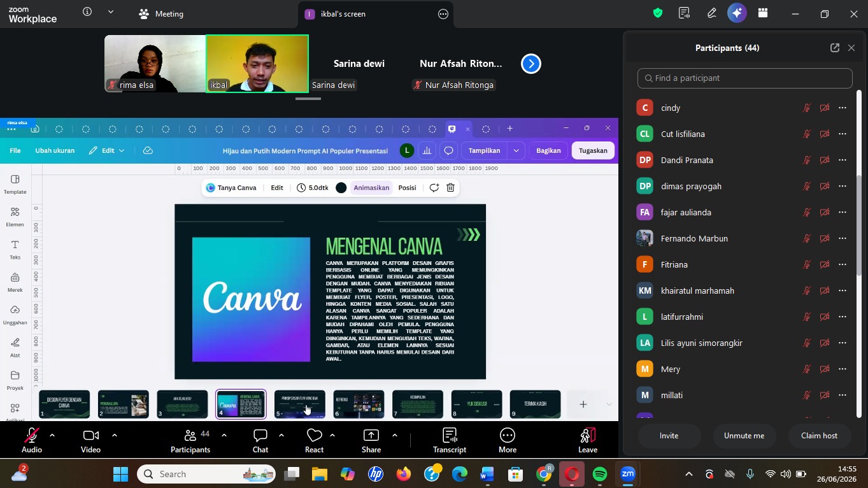
Task: Open the Posisi option in Canva toolbar
Action: [x=407, y=188]
